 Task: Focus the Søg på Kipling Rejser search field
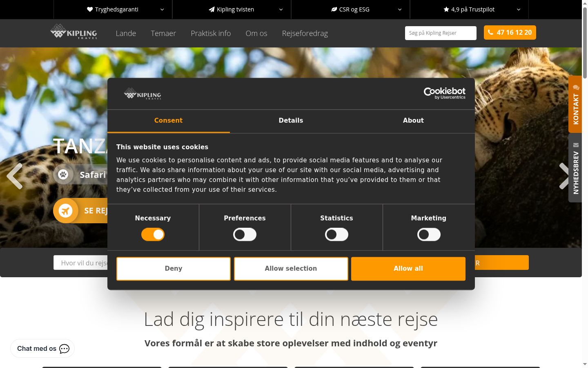click(x=441, y=33)
